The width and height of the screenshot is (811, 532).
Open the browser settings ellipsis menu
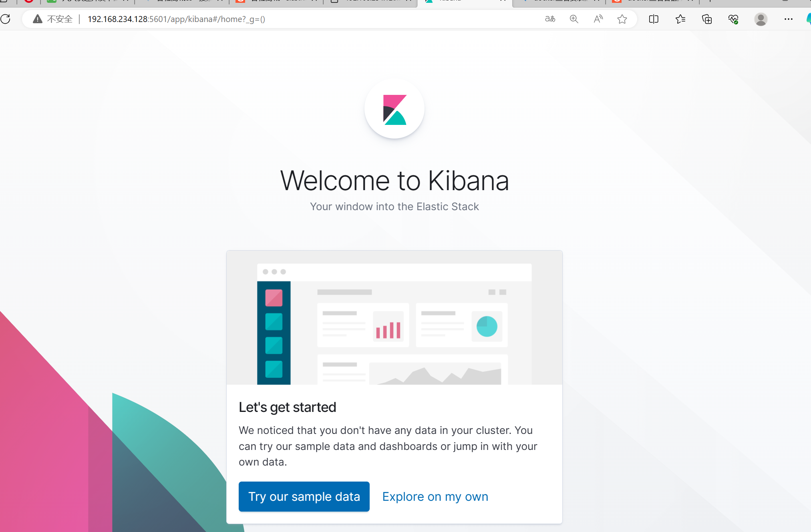(x=788, y=19)
